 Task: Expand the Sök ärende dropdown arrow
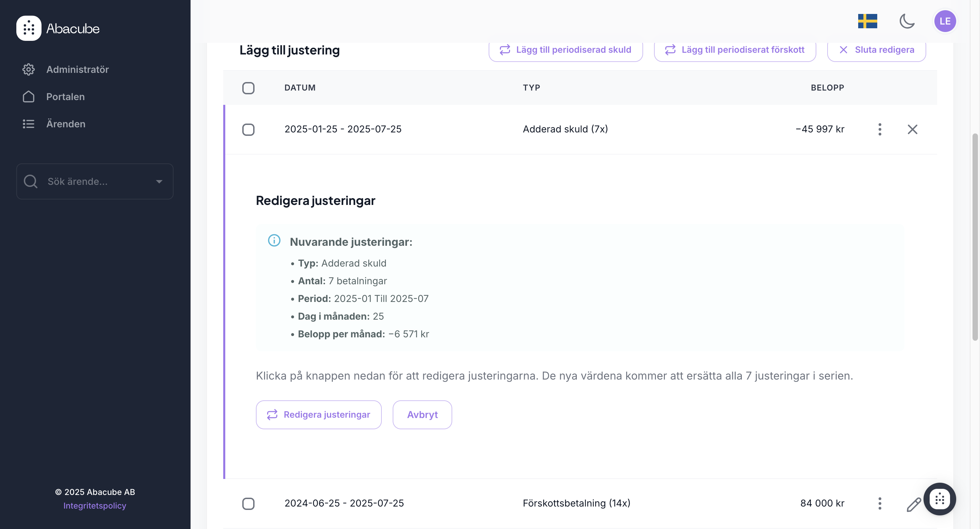click(159, 181)
